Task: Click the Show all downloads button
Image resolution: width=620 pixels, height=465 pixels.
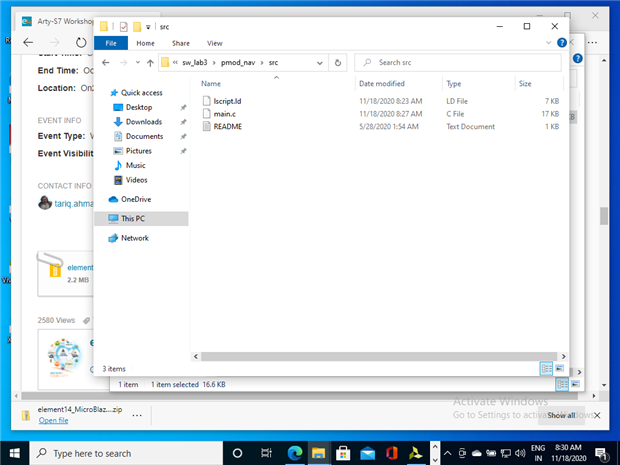Action: 560,415
